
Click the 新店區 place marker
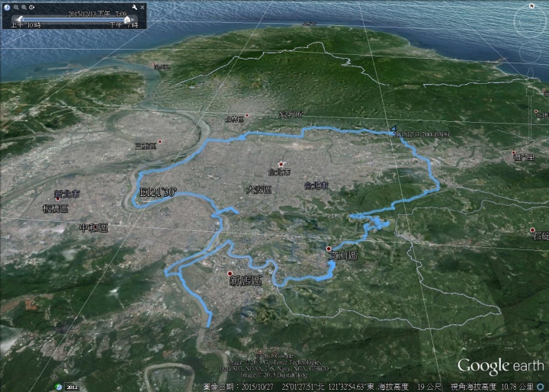click(230, 273)
